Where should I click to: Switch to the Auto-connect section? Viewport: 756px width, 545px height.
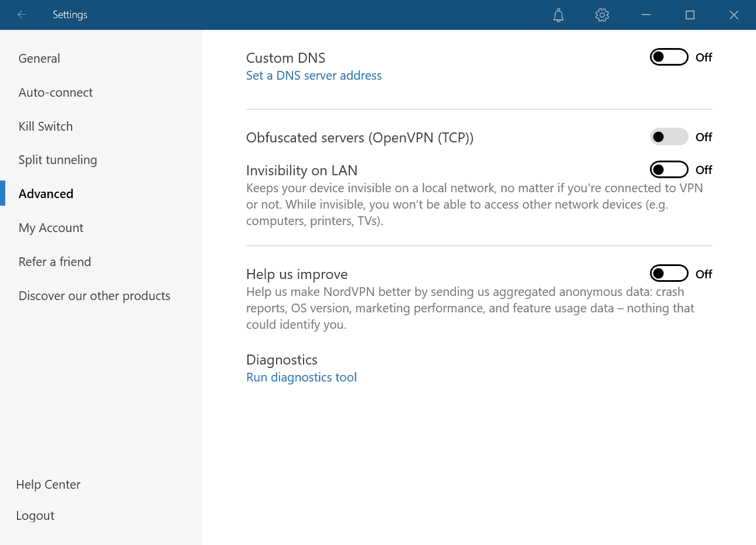[x=56, y=92]
